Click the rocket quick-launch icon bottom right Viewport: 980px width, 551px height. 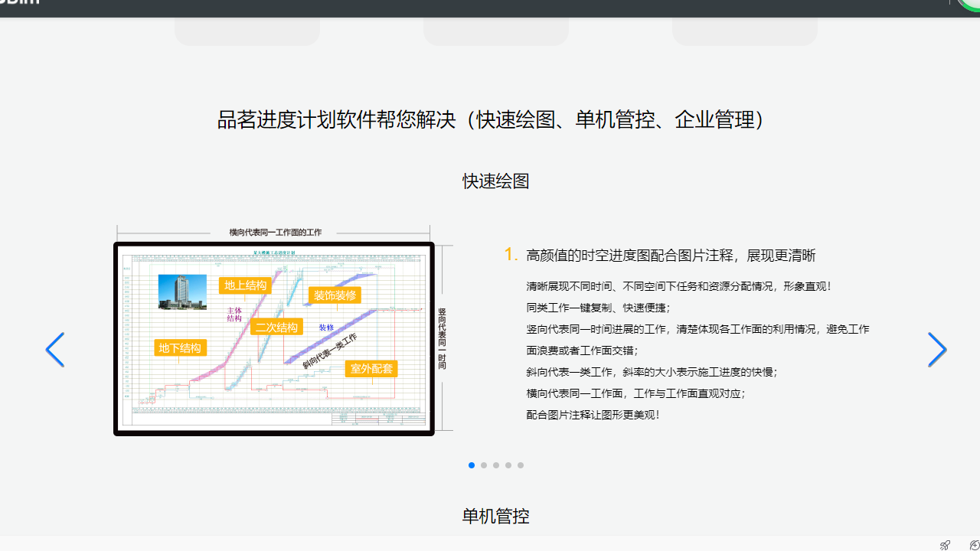pyautogui.click(x=945, y=544)
